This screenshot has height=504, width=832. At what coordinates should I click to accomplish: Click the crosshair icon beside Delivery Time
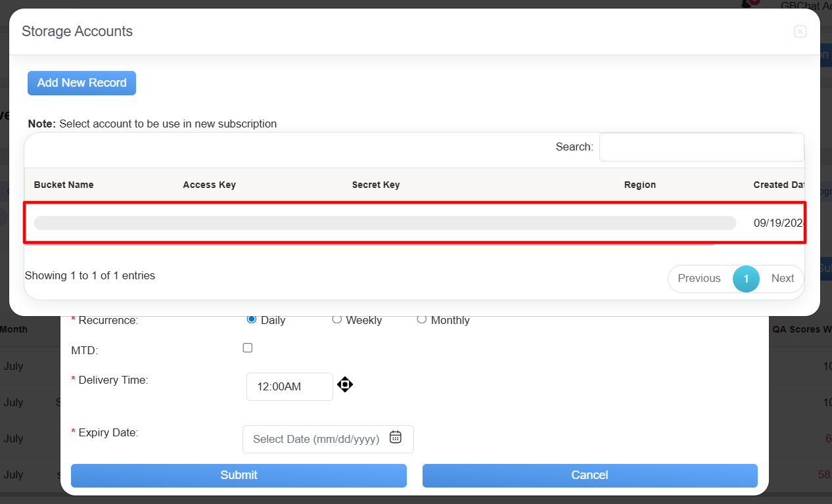[345, 384]
